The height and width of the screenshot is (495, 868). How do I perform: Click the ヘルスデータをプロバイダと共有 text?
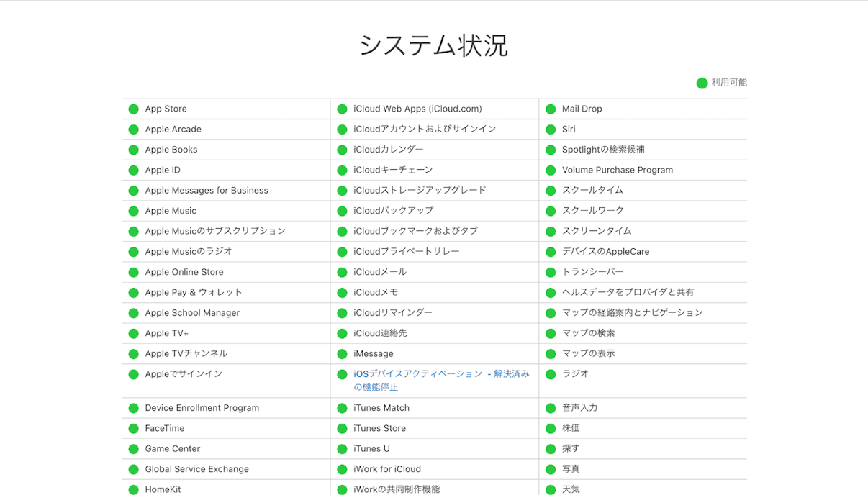click(x=628, y=292)
